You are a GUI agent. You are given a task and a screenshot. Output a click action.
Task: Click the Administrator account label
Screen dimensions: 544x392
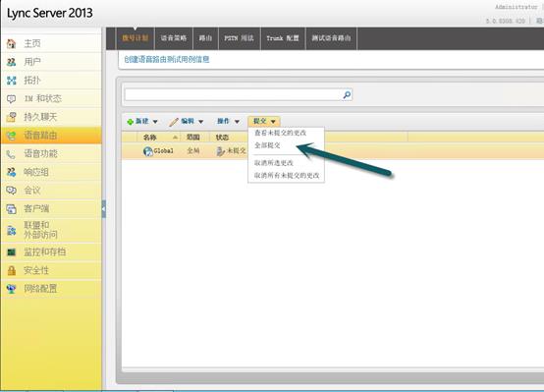[516, 7]
